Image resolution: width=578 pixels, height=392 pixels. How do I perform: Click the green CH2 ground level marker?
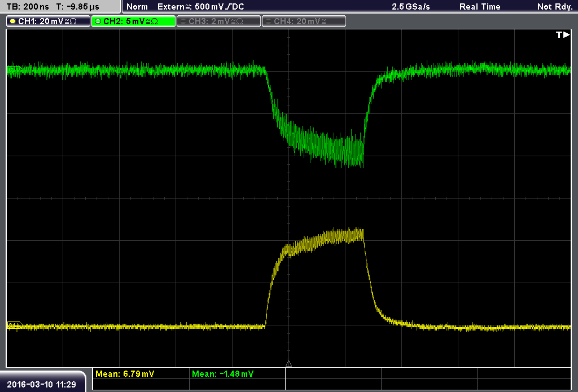14,69
